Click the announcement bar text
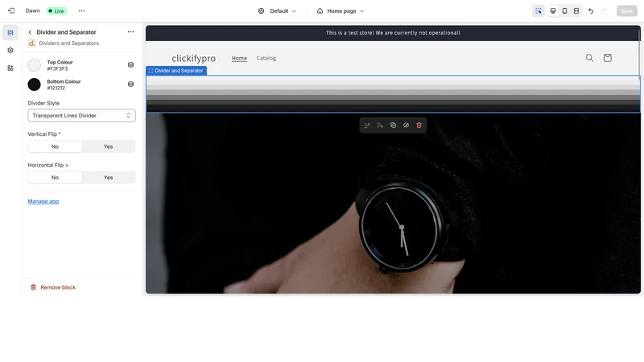The height and width of the screenshot is (362, 644). [393, 33]
